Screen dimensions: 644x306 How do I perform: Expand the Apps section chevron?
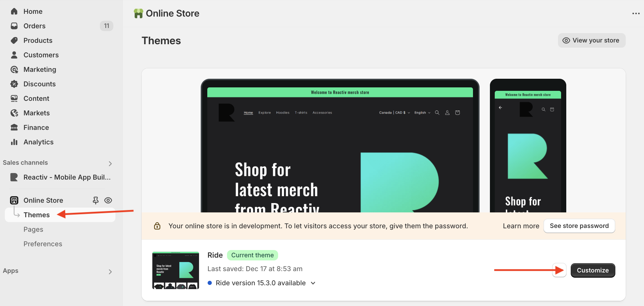click(x=110, y=272)
